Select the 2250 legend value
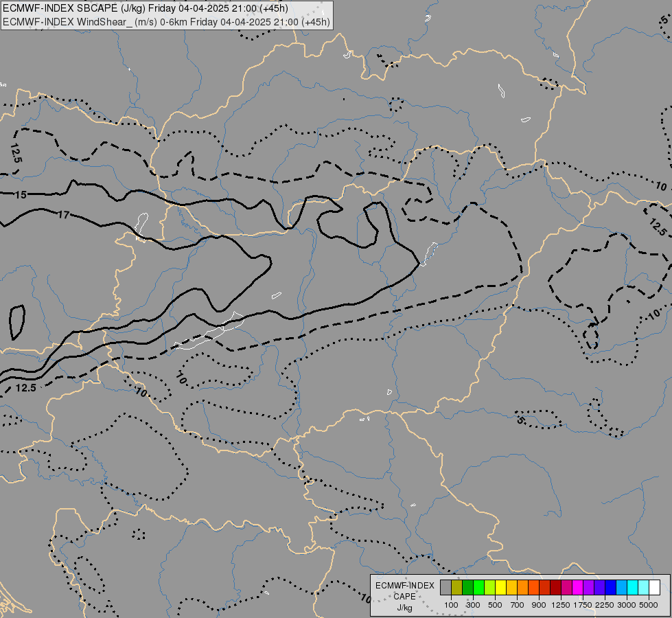This screenshot has width=672, height=618. coord(605,605)
